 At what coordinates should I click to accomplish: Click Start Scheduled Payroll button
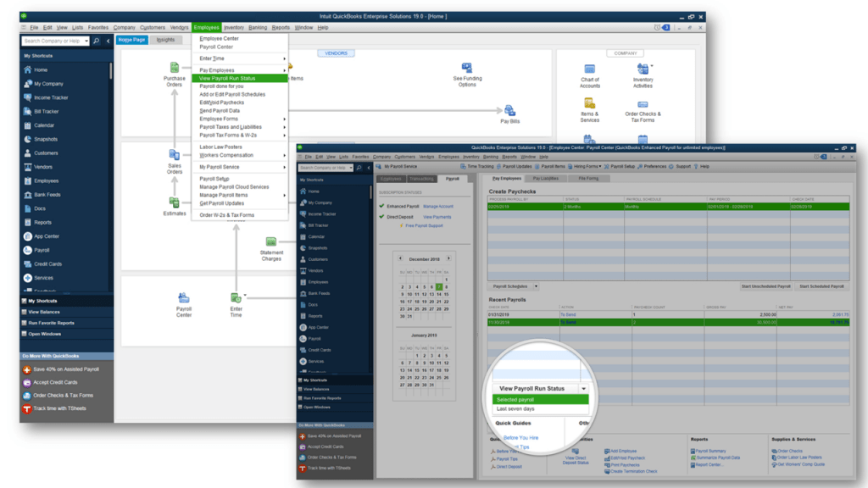[821, 286]
